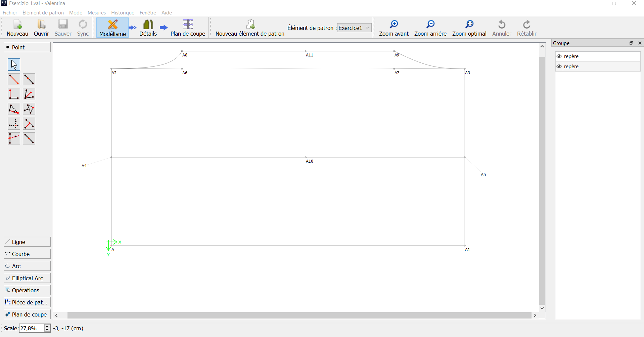Expand the Opérations tool section
The image size is (644, 337).
27,290
